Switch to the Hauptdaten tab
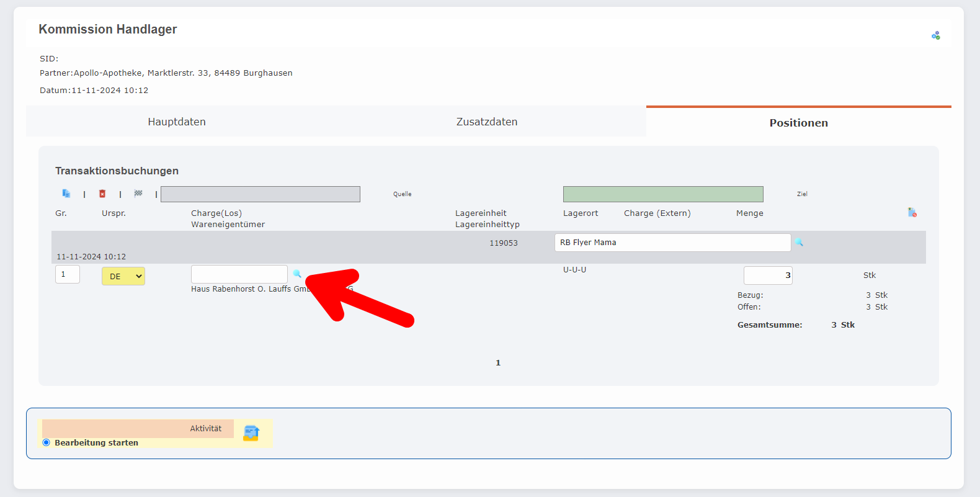 [x=177, y=122]
